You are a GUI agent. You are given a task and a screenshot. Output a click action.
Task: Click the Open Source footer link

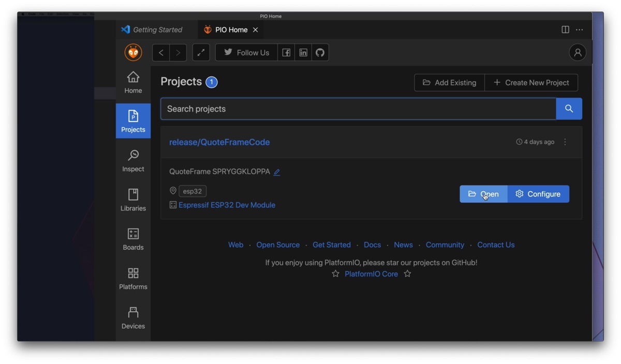278,245
